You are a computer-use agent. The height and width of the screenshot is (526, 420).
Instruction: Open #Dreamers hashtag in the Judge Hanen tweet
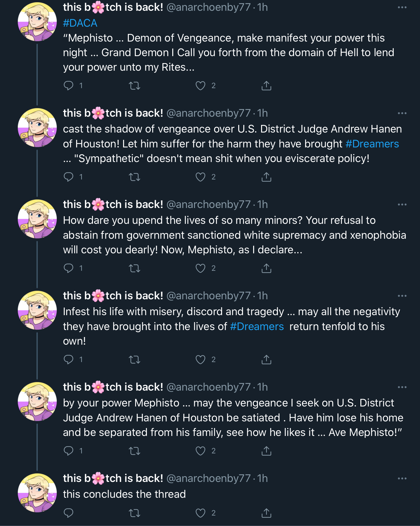(372, 144)
